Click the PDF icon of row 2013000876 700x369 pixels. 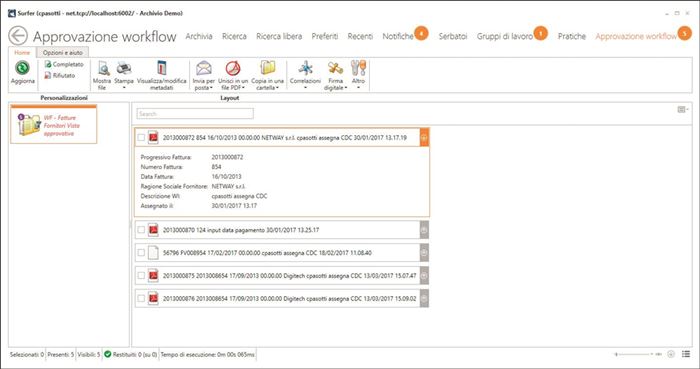click(x=153, y=299)
